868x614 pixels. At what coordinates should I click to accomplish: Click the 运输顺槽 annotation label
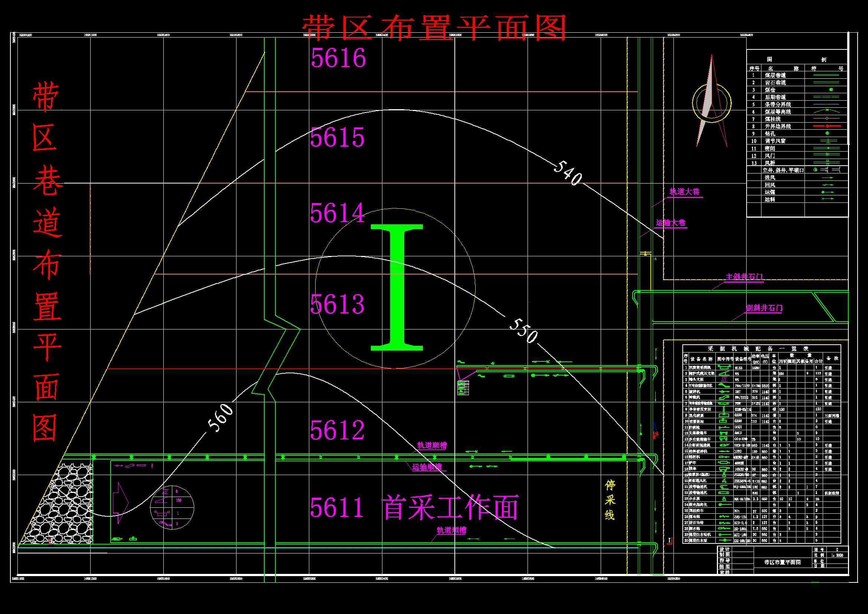pyautogui.click(x=427, y=467)
